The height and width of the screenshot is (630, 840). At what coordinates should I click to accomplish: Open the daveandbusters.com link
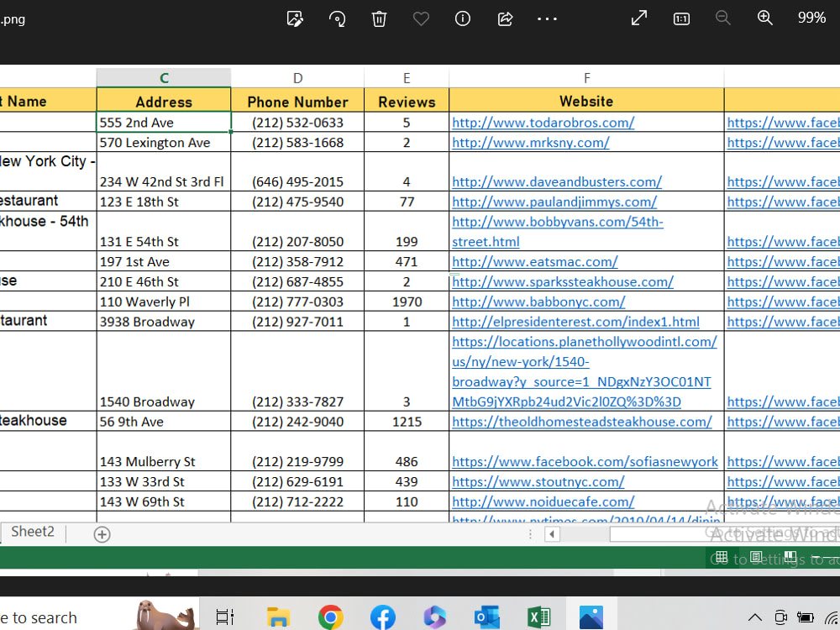coord(557,181)
